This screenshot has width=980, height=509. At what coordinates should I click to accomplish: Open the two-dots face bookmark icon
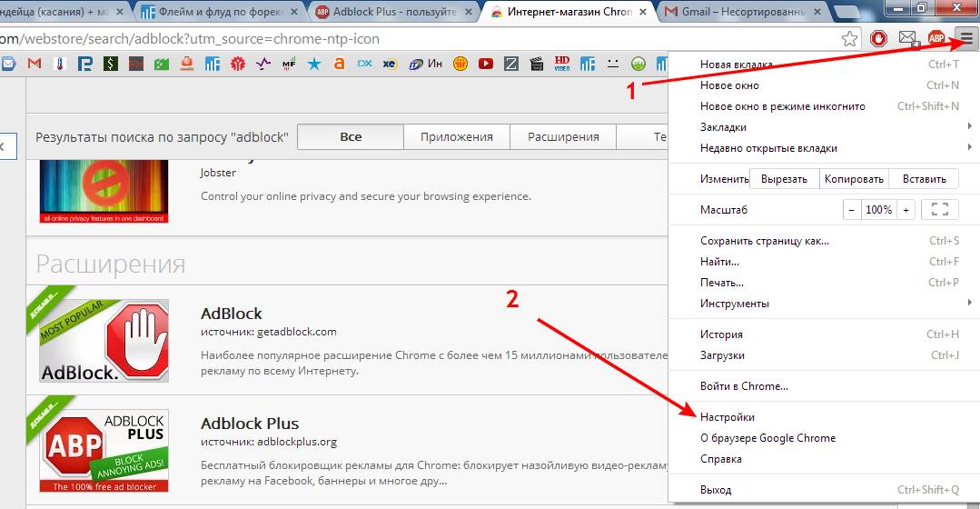[613, 64]
